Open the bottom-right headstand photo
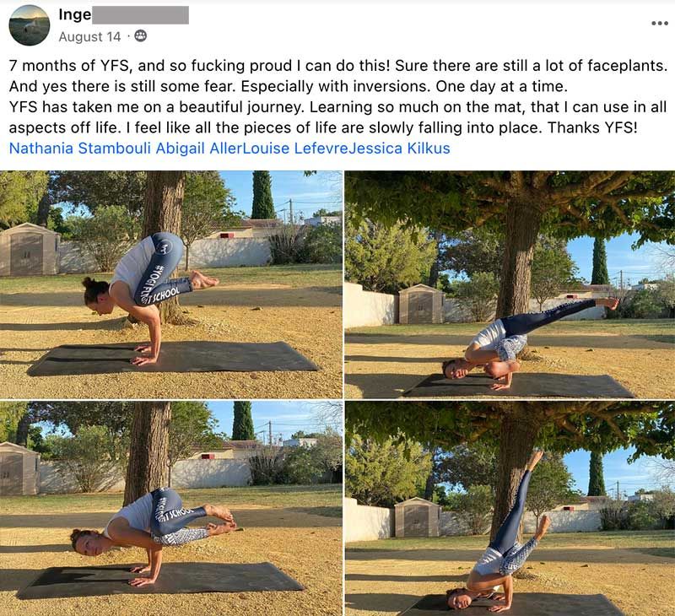 click(x=510, y=508)
